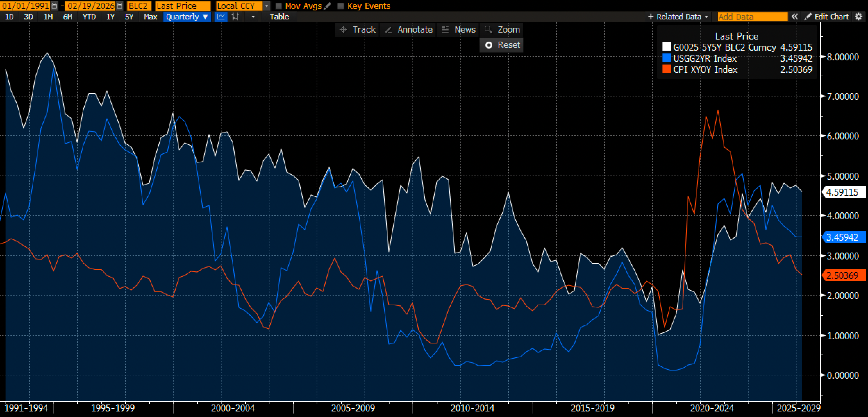Activate the Track crosshair tool
868x417 pixels.
(x=358, y=29)
